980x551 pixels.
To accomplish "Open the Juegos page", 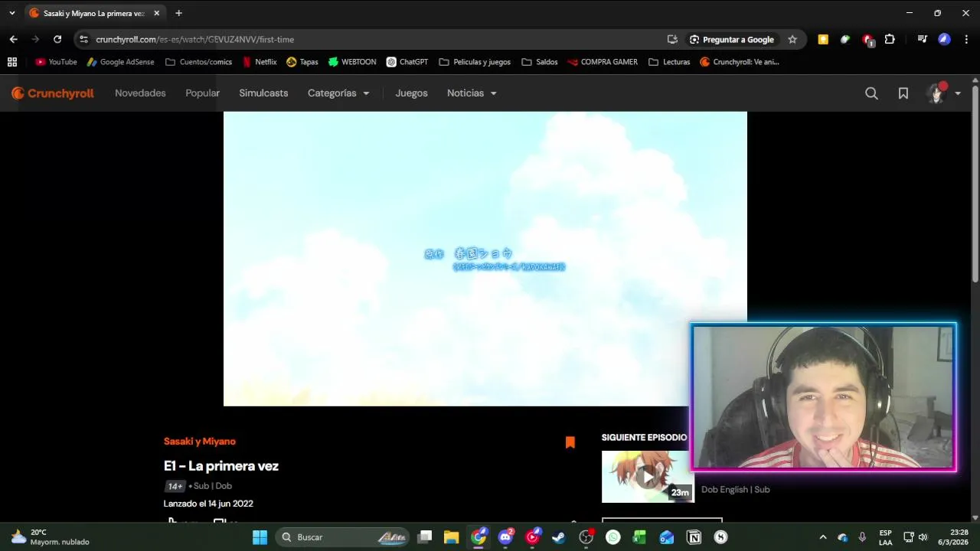I will coord(411,93).
